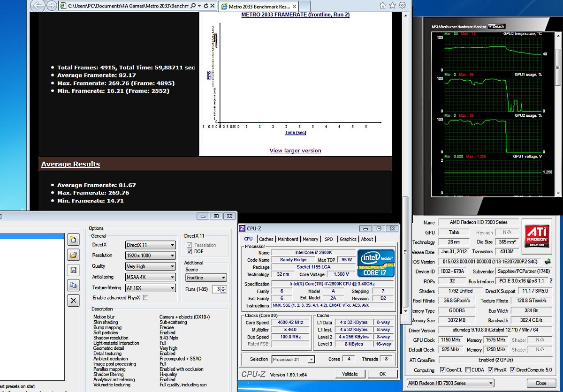The height and width of the screenshot is (392, 563).
Task: Switch to the Mainboard tab in CPU-Z
Action: 288,239
